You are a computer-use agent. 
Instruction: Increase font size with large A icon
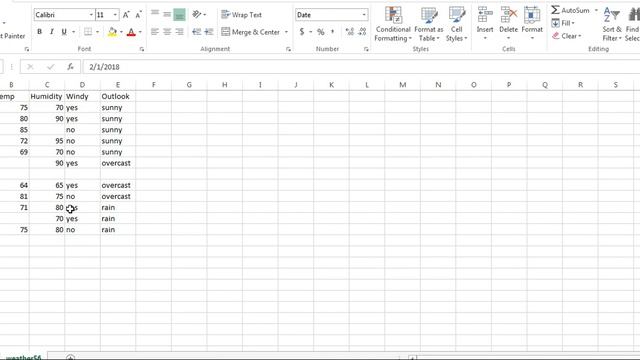click(x=126, y=15)
